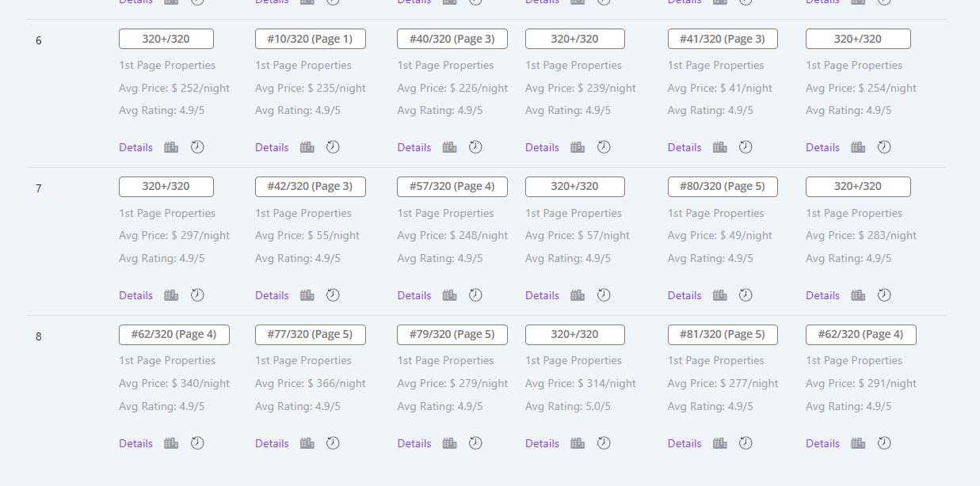Click building icon under $297/night listing

(x=171, y=295)
